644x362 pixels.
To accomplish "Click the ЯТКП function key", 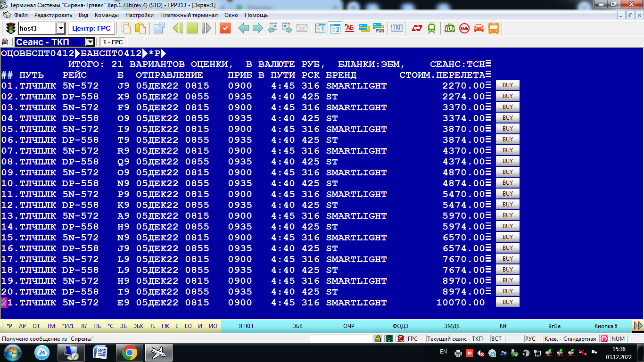I will click(246, 326).
